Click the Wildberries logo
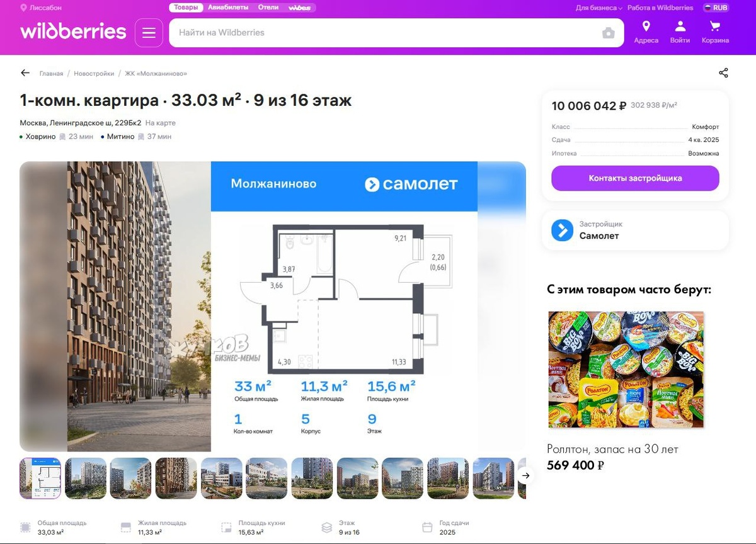This screenshot has width=756, height=544. (x=73, y=31)
